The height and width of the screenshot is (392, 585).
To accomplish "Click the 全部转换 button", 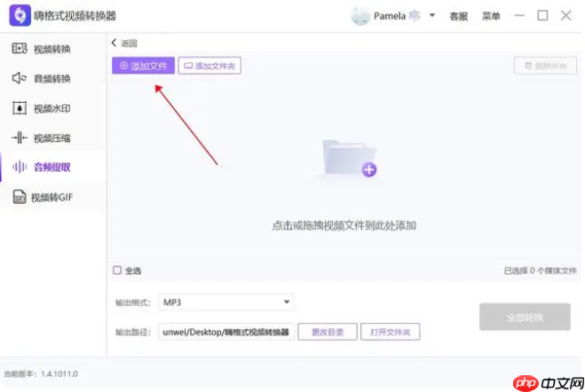I will click(x=525, y=318).
